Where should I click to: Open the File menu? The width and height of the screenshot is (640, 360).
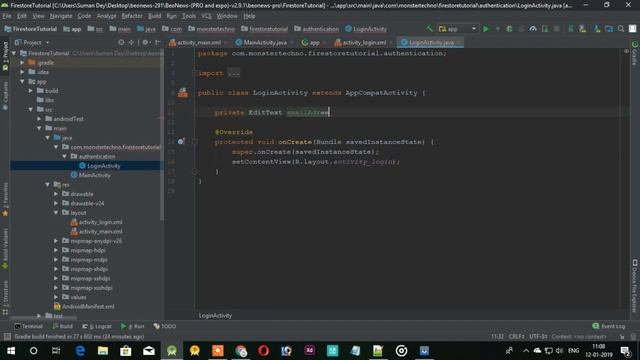(x=7, y=16)
